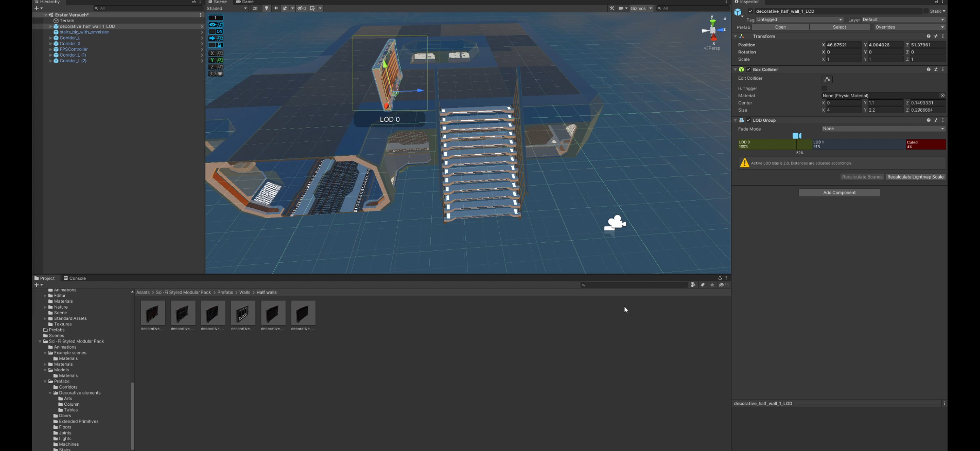This screenshot has width=980, height=451.
Task: Toggle the Static checkbox
Action: coord(926,11)
